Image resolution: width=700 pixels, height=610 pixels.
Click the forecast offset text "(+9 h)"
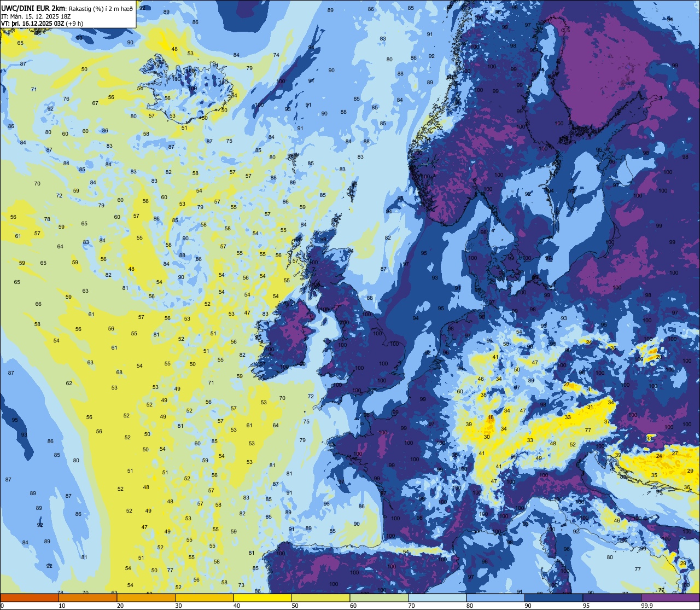pyautogui.click(x=74, y=24)
